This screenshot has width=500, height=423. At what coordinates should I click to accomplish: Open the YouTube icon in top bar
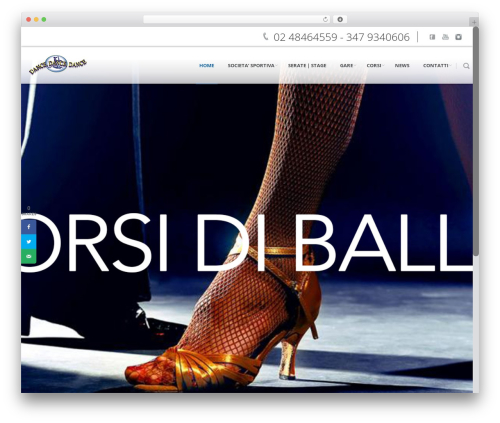coord(445,37)
